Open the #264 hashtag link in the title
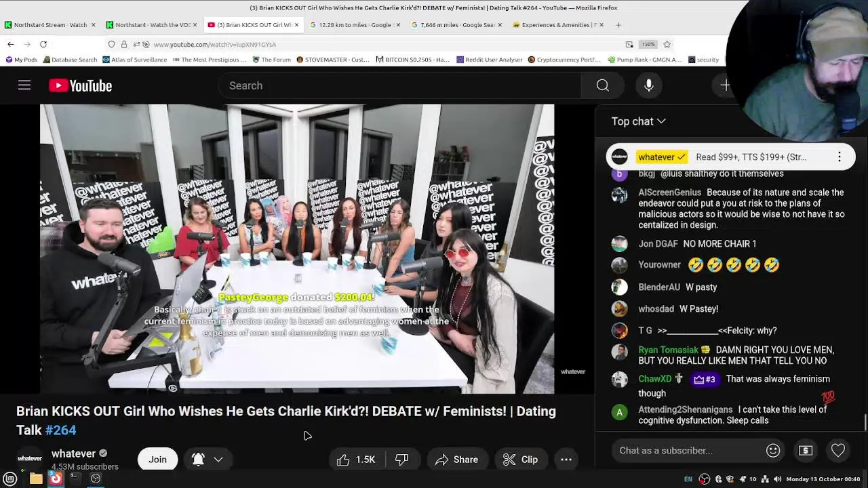 click(x=60, y=430)
